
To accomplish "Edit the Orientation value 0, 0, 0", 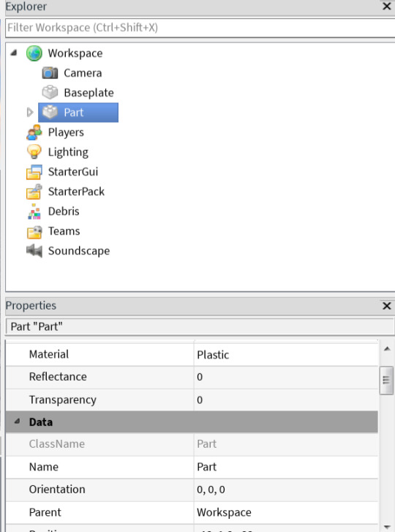I will (286, 490).
